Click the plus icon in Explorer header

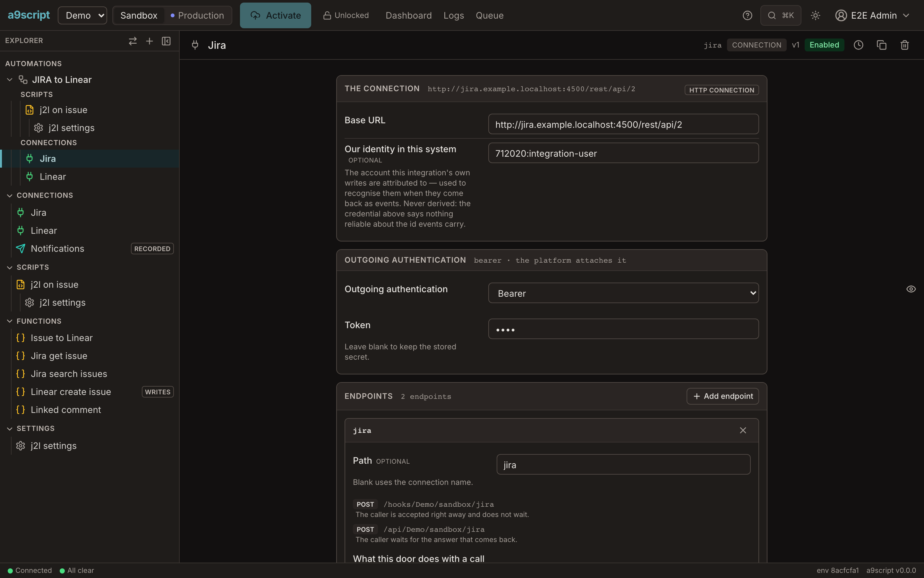tap(149, 41)
